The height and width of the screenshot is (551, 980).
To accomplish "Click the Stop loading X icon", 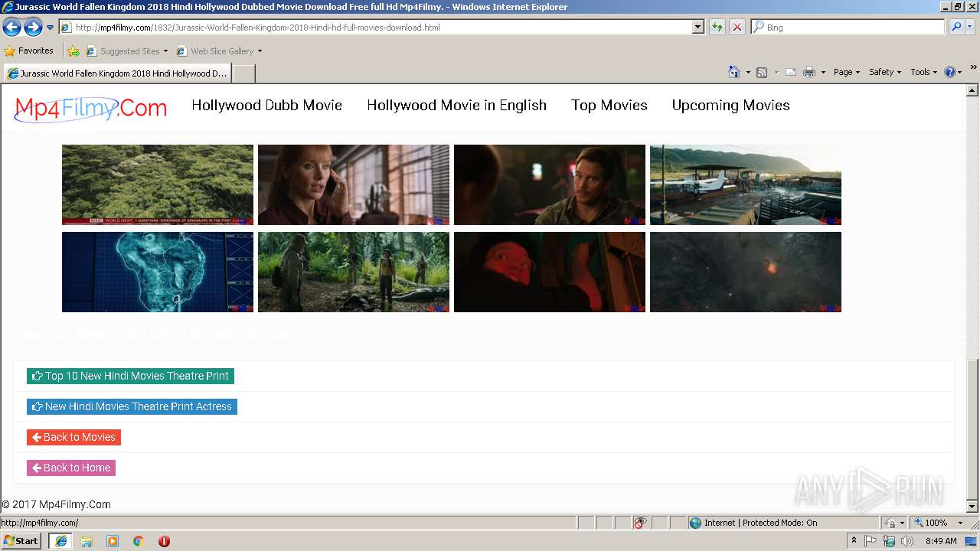I will [x=737, y=28].
